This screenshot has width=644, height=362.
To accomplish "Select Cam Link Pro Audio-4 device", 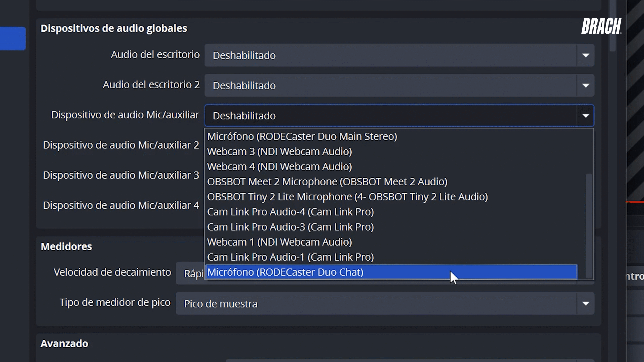I will pyautogui.click(x=290, y=212).
